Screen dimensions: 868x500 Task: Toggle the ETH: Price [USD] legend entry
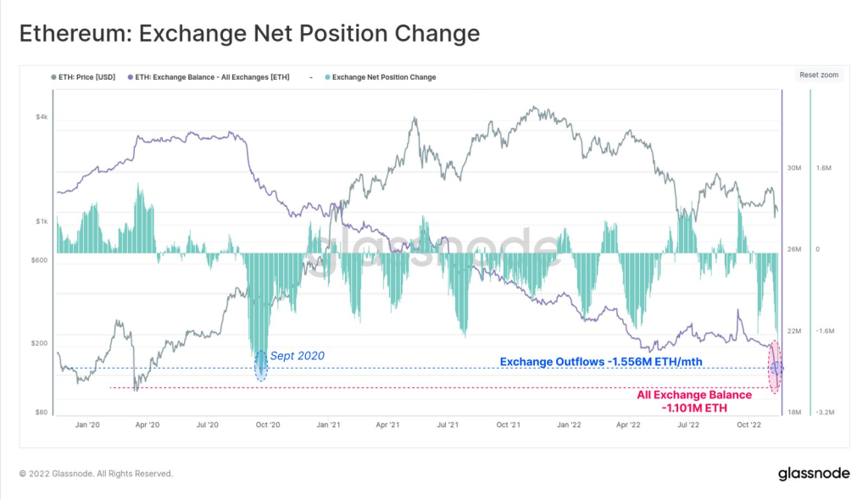tap(83, 77)
